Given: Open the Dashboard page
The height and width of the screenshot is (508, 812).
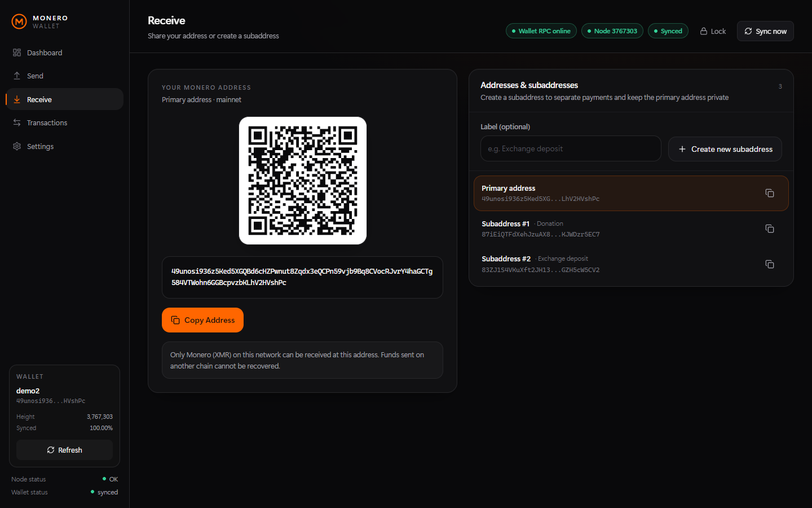Looking at the screenshot, I should pyautogui.click(x=64, y=52).
